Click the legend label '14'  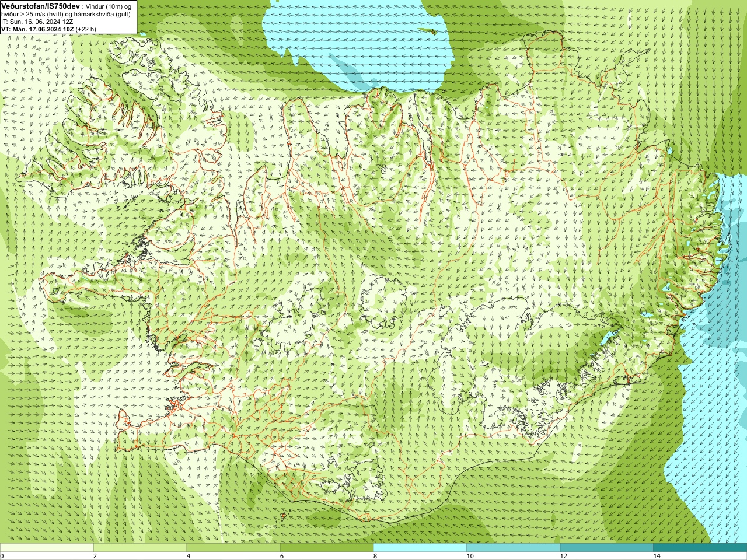tap(657, 556)
